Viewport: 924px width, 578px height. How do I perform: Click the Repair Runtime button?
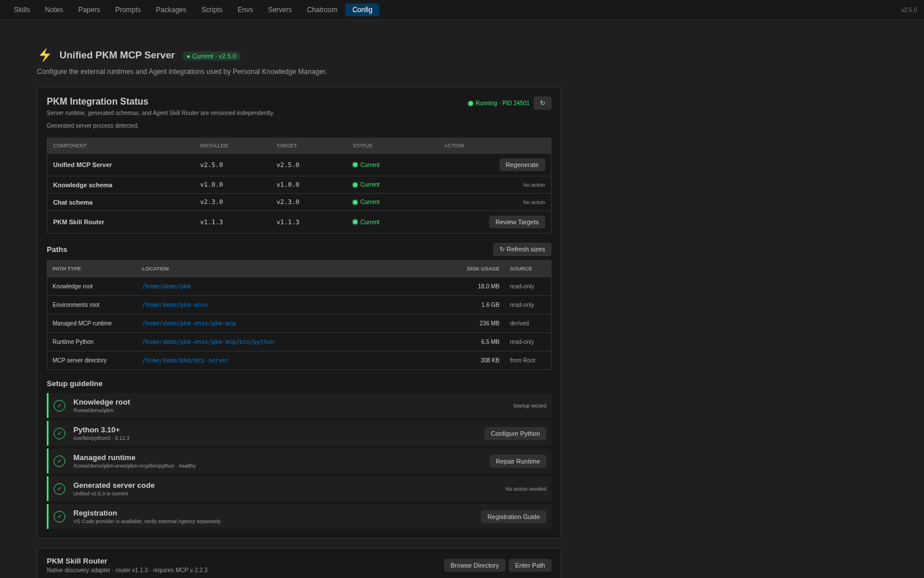517,461
